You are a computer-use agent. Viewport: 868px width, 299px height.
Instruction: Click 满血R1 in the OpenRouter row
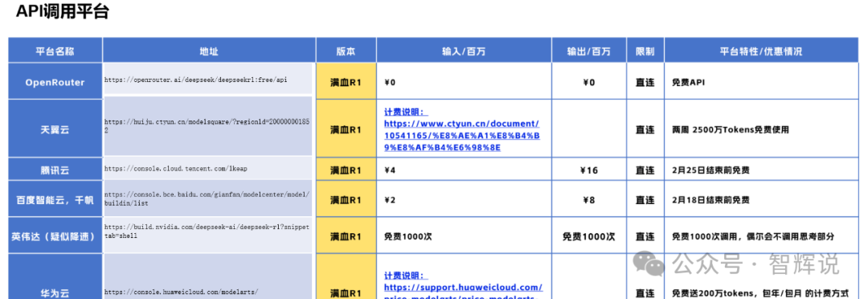point(346,82)
